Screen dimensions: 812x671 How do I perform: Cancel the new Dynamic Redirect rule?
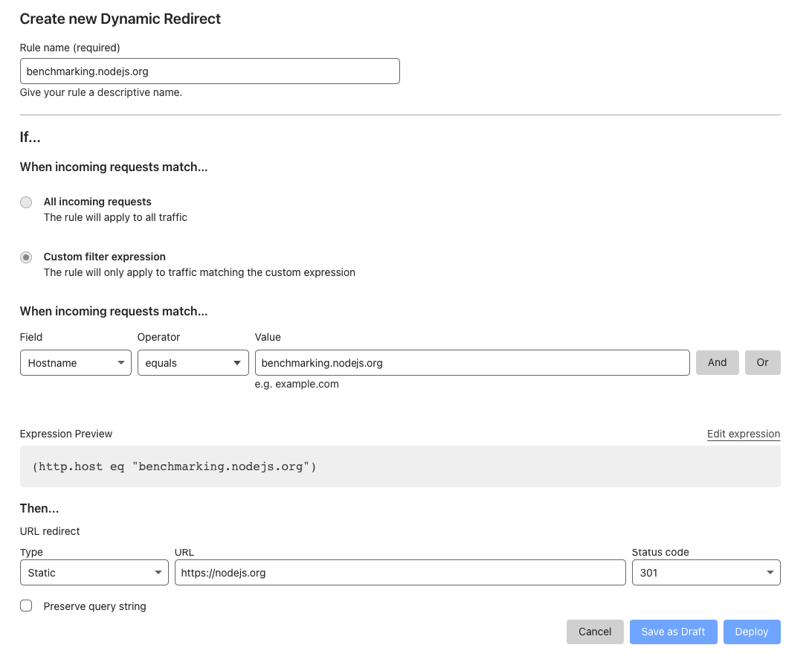[x=595, y=632]
